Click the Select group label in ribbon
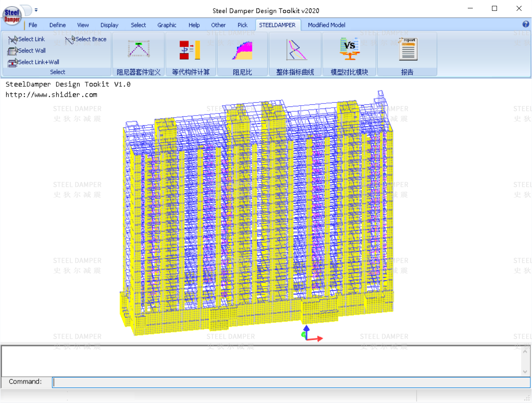This screenshot has height=403, width=532. (58, 72)
